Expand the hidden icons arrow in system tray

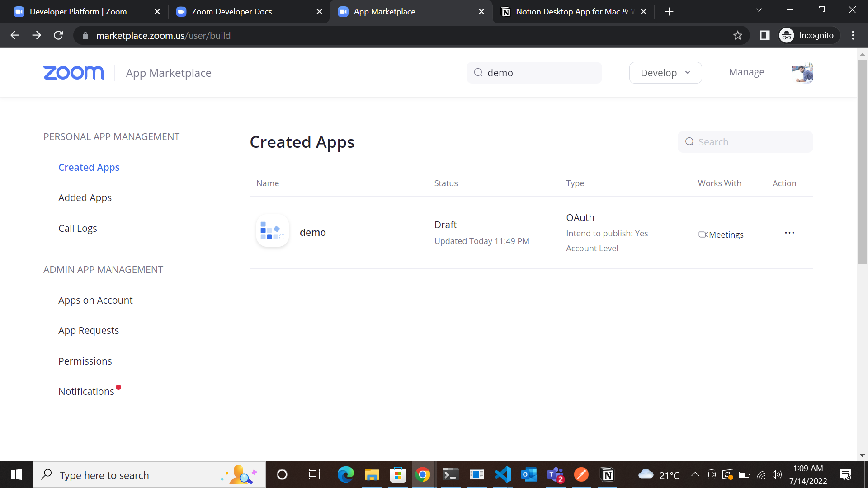click(x=695, y=475)
